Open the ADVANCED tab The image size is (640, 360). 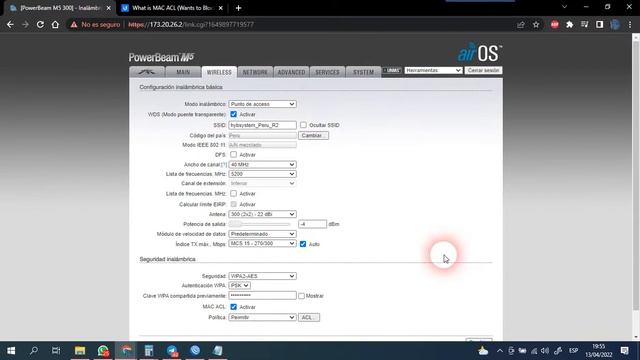click(x=291, y=72)
